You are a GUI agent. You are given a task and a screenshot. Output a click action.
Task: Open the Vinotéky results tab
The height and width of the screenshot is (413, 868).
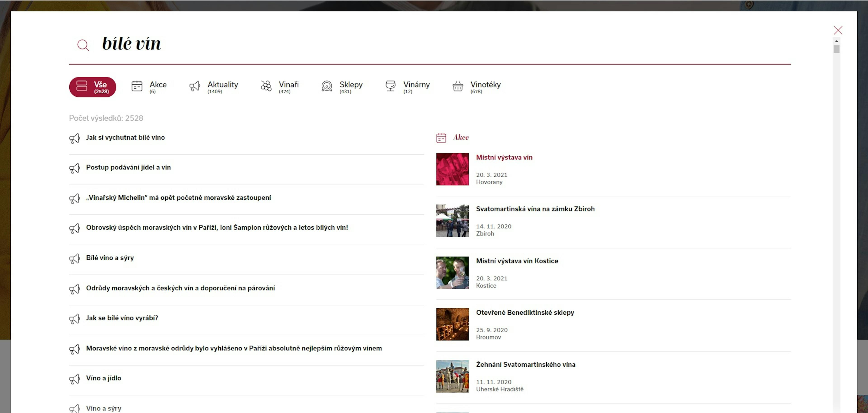click(x=476, y=87)
